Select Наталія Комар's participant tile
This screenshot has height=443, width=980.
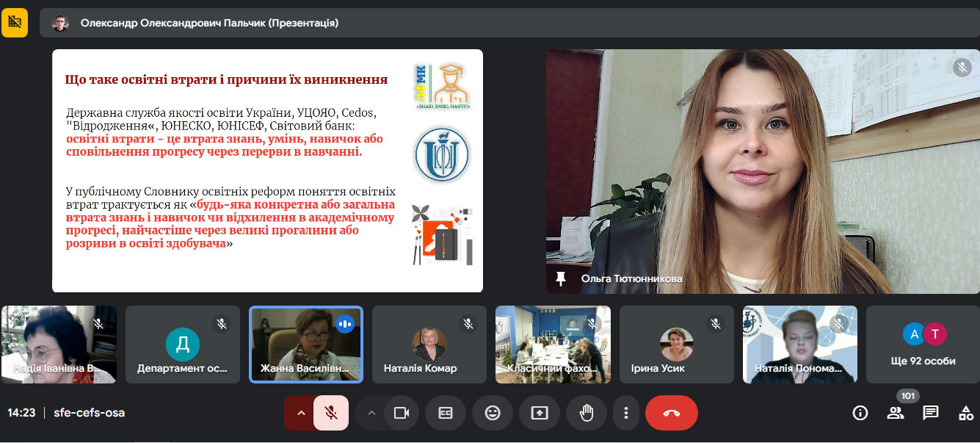click(x=429, y=345)
